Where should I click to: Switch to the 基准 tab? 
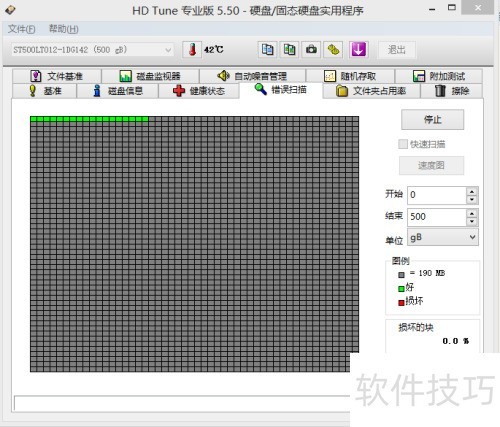pyautogui.click(x=44, y=91)
